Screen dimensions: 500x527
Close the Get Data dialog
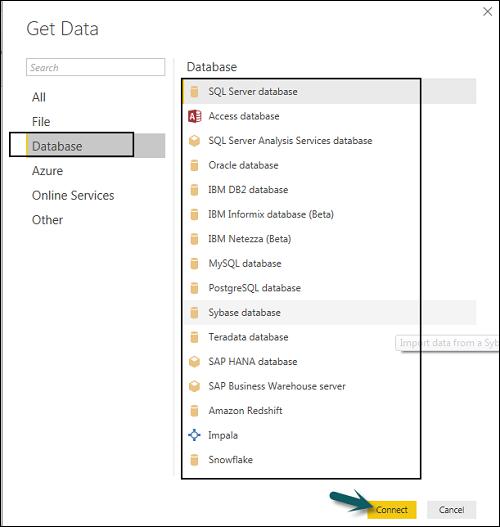tap(487, 12)
